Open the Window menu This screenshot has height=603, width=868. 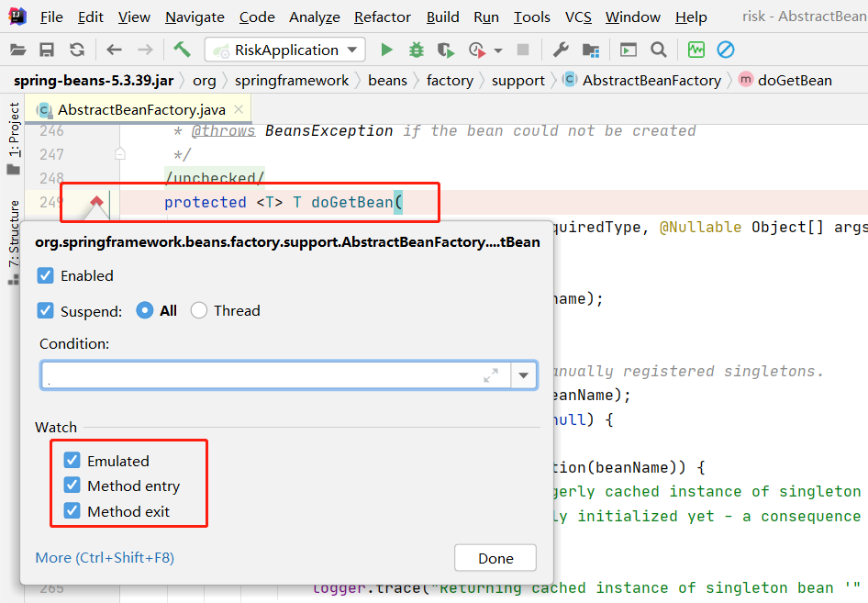[633, 17]
